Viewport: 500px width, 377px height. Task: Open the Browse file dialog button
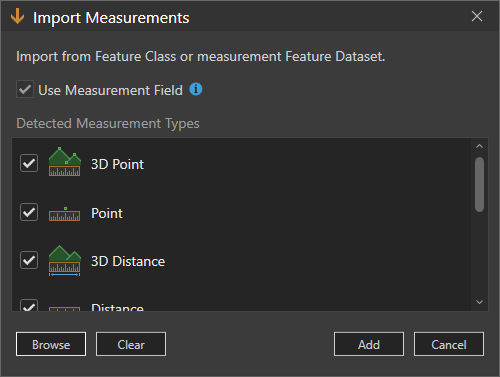click(51, 344)
